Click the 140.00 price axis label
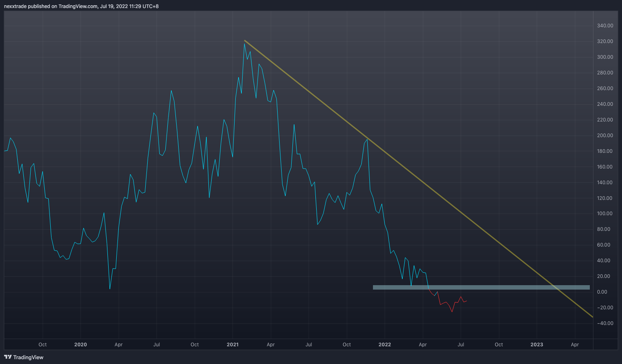Image resolution: width=622 pixels, height=364 pixels. (x=605, y=183)
